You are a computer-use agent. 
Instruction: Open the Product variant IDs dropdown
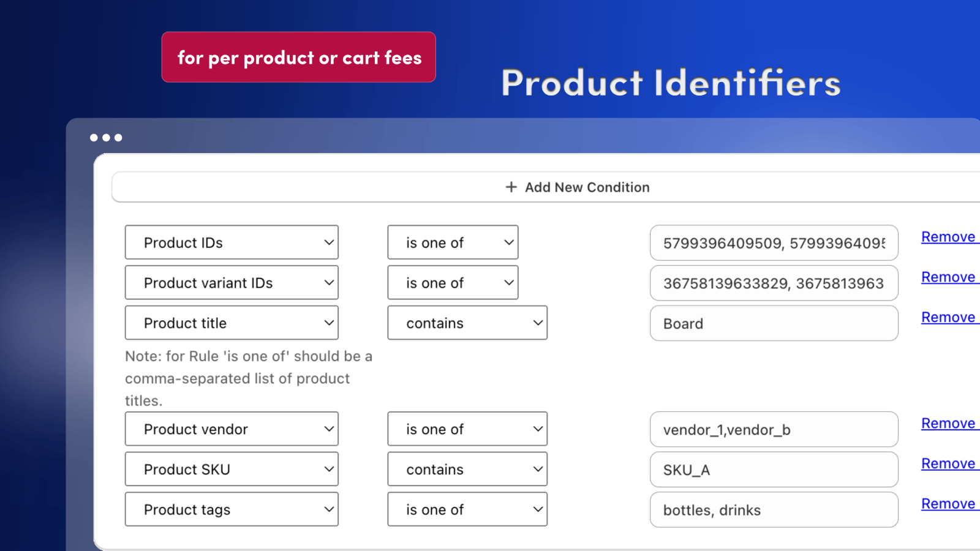(x=232, y=282)
